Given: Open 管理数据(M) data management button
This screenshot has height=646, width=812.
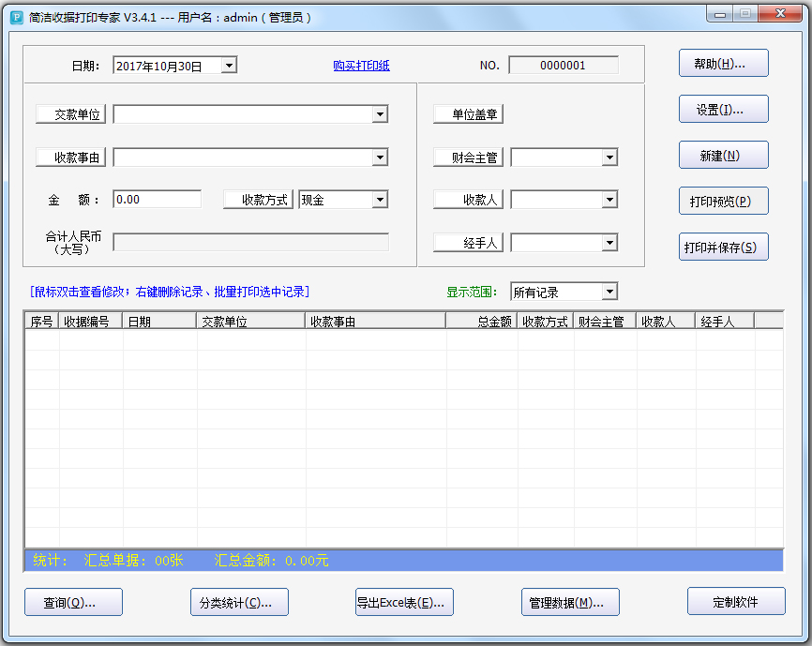Looking at the screenshot, I should [570, 603].
